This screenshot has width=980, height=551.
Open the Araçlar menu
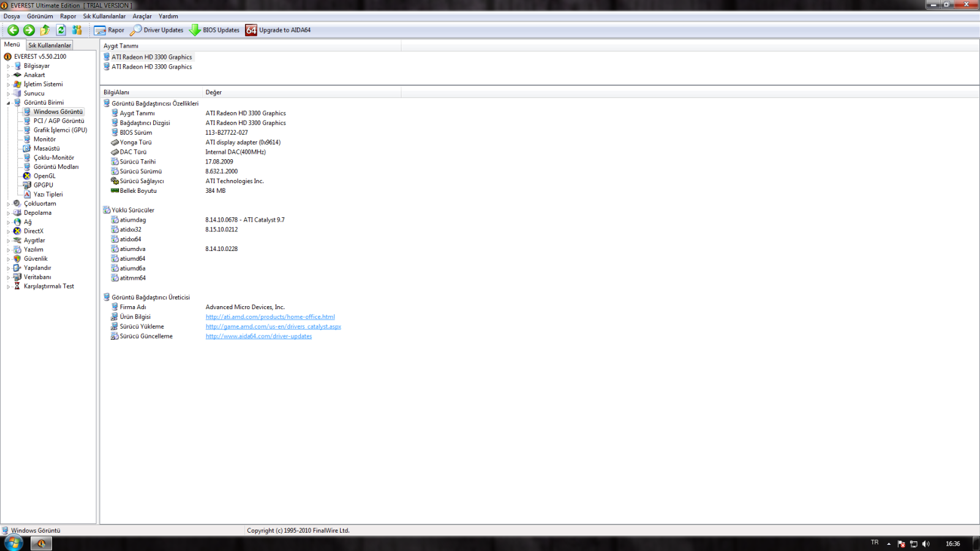click(142, 17)
